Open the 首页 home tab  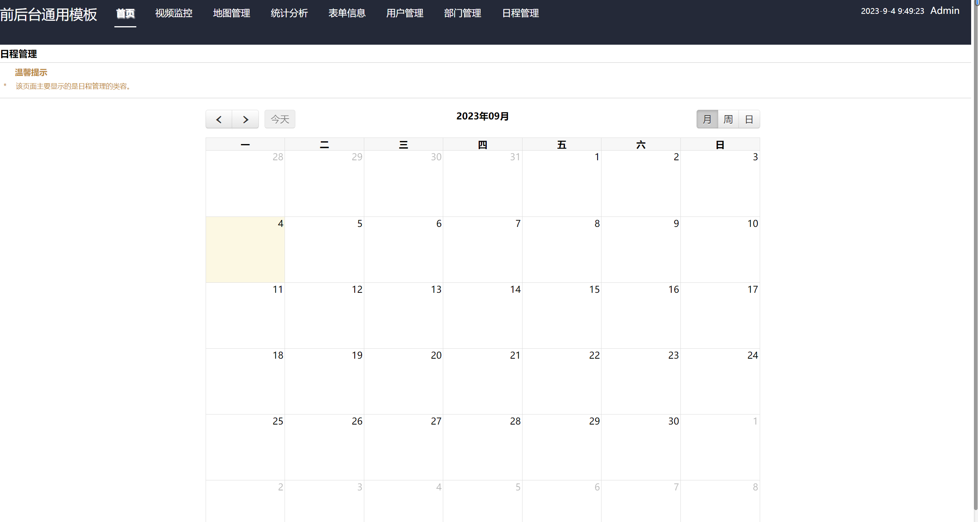tap(125, 13)
